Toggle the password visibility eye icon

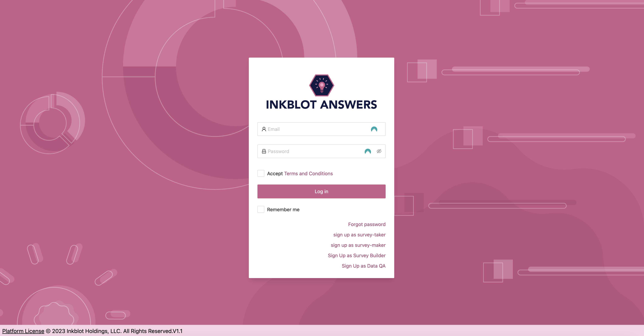coord(379,151)
